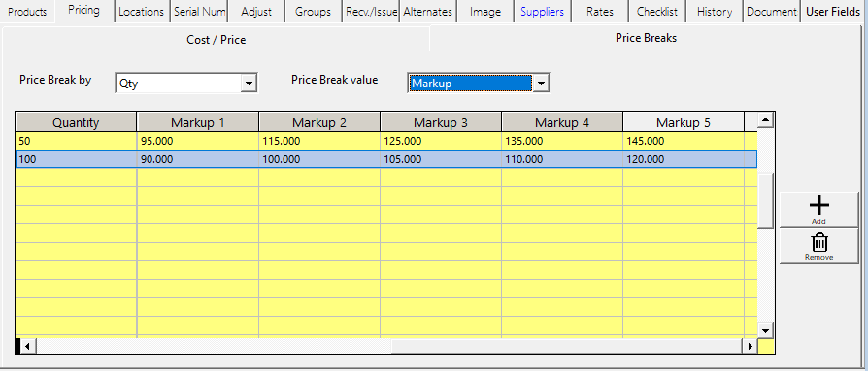868x371 pixels.
Task: Open the Adjust tab
Action: (256, 11)
